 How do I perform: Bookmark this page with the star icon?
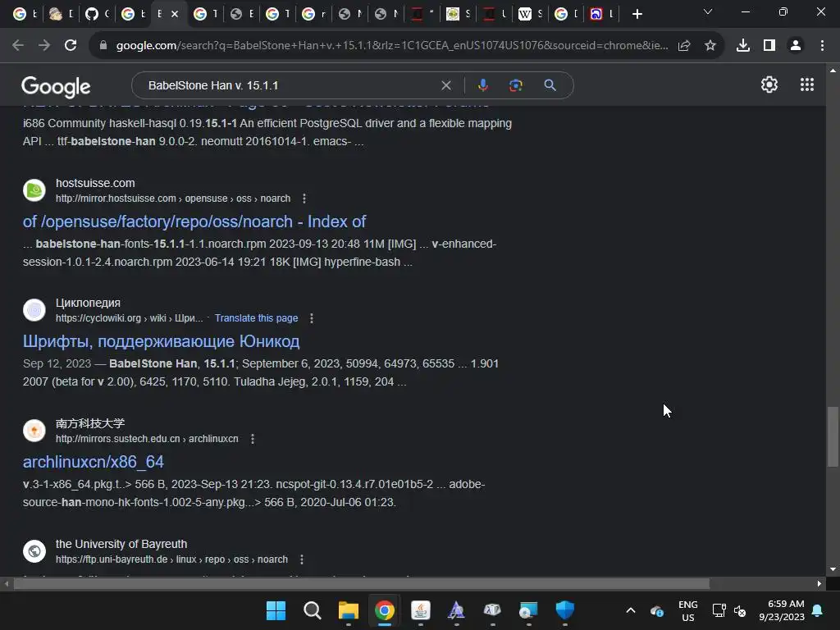click(710, 46)
